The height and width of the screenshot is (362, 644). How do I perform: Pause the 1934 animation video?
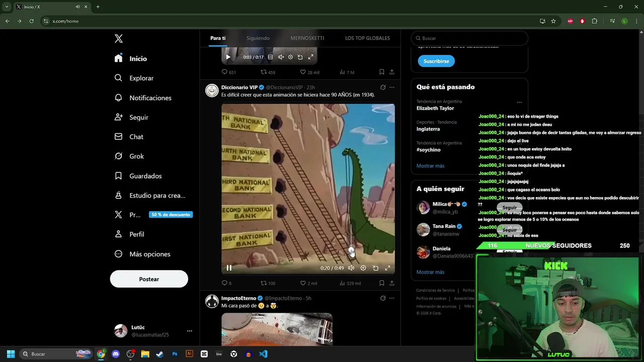(229, 268)
